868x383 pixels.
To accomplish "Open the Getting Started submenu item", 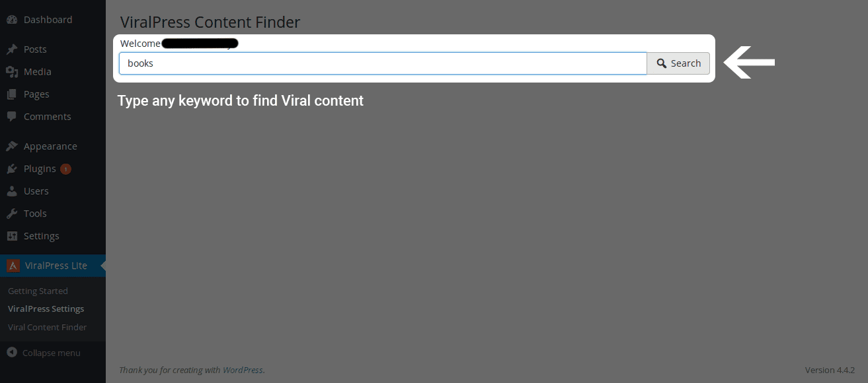I will point(38,291).
